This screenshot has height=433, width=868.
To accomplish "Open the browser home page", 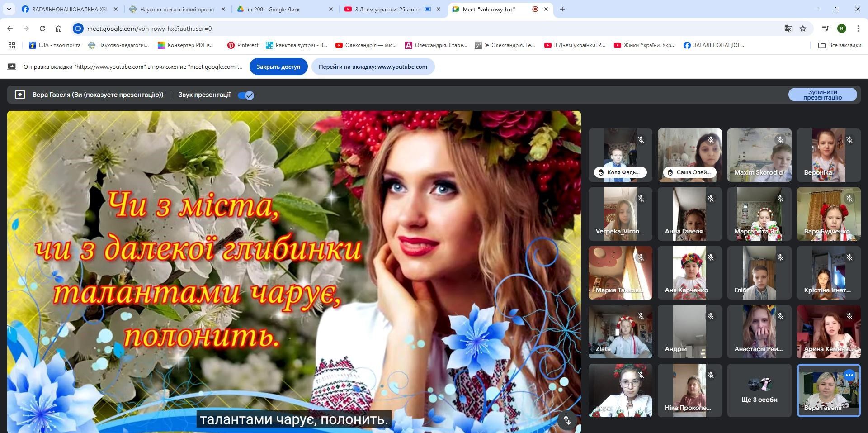I will tap(59, 29).
